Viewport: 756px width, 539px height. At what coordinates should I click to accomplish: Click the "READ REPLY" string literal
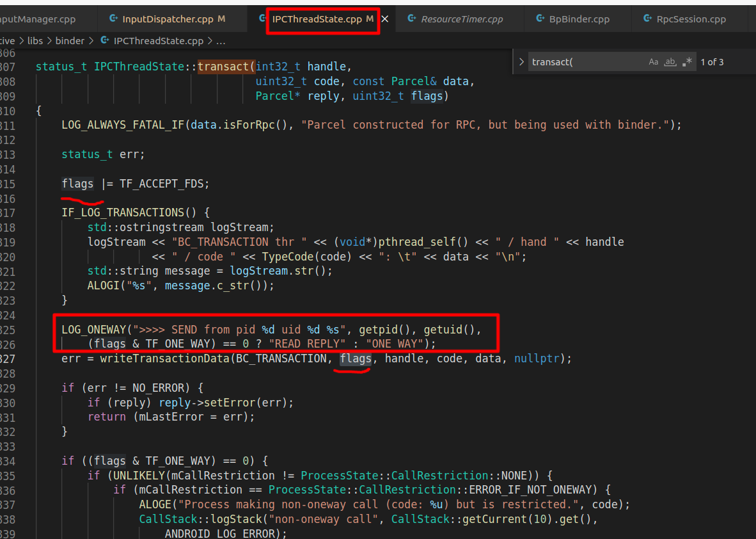coord(307,344)
